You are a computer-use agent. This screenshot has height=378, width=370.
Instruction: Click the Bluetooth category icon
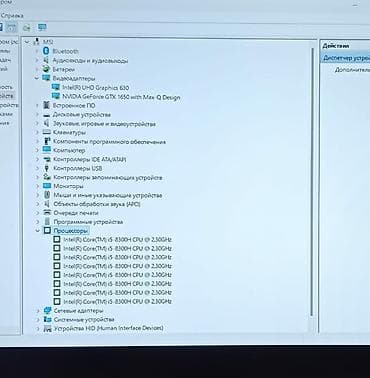coord(46,51)
